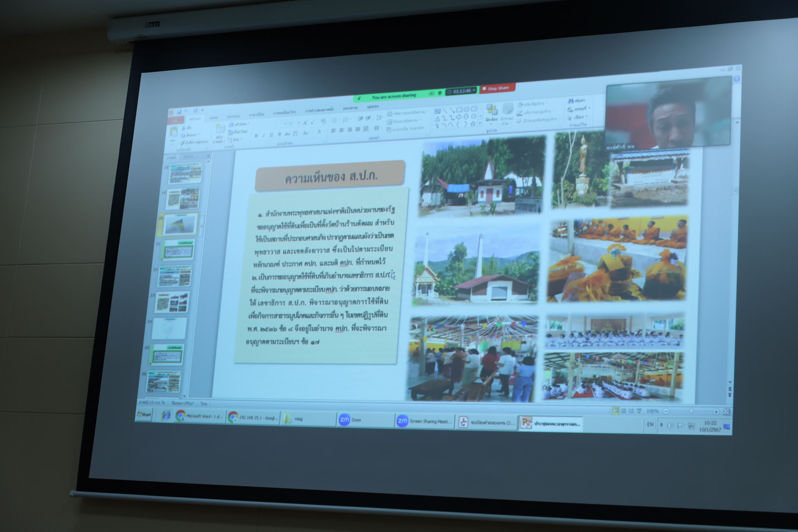Switch to the Slide Show ribbon tab
Screen dimensions: 798x532
pos(319,110)
